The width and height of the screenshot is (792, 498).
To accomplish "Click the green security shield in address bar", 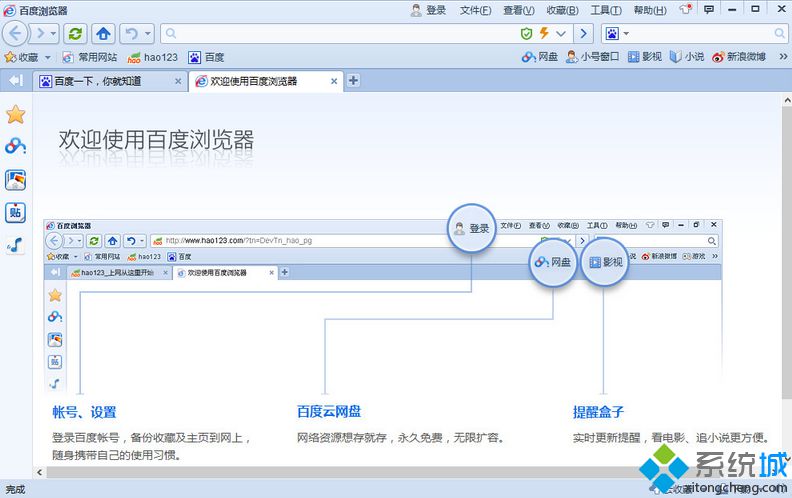I will point(527,34).
